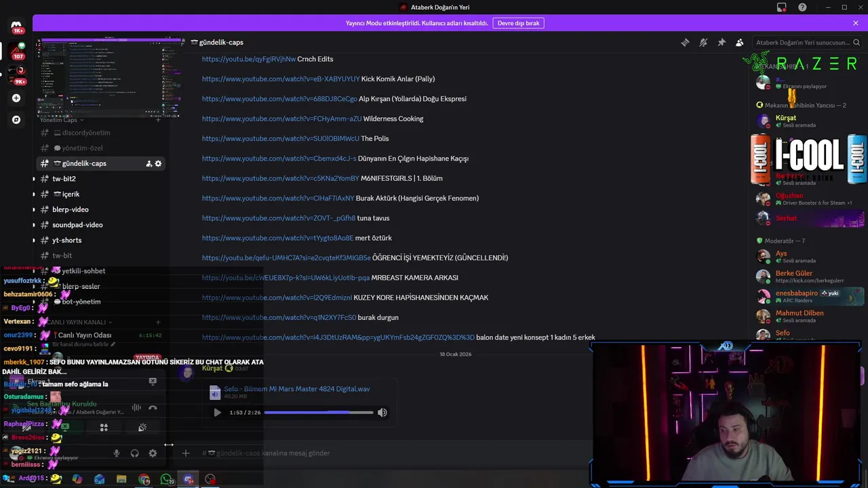Open the yönetim-özel channel
Viewport: 868px width, 488px height.
click(x=100, y=148)
